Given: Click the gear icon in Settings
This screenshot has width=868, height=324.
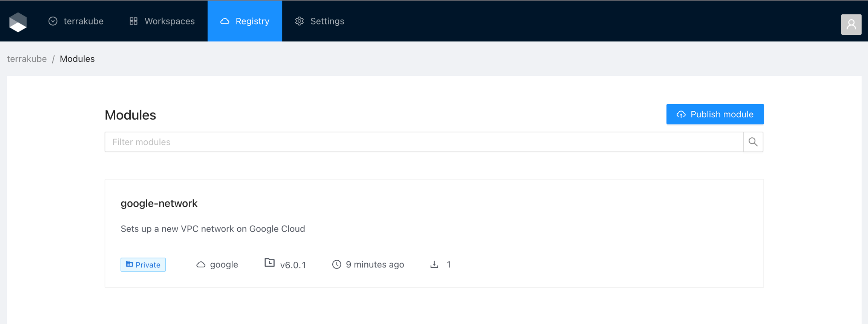Looking at the screenshot, I should tap(300, 21).
